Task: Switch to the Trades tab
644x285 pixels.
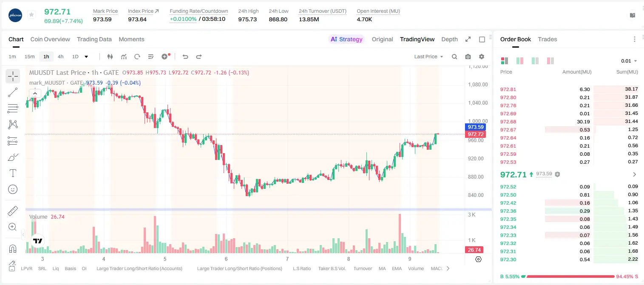Action: coord(548,39)
